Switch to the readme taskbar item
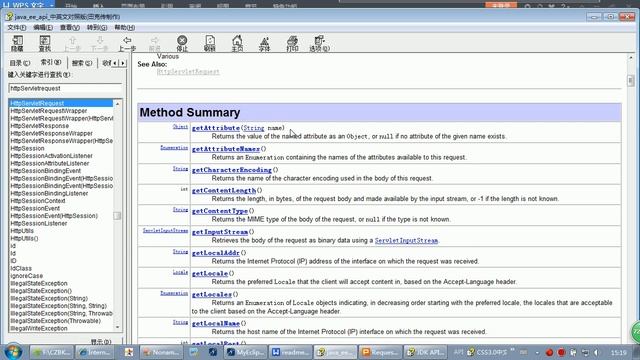Screen dimensions: 640x360 [x=291, y=352]
